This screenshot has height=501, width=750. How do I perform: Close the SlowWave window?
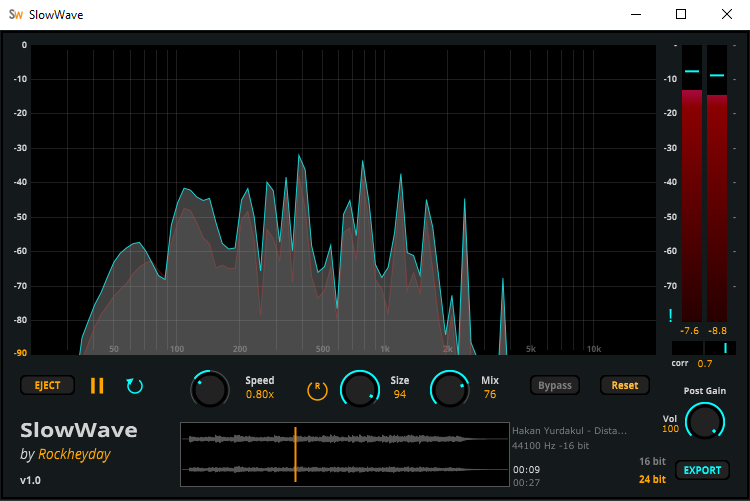point(727,14)
